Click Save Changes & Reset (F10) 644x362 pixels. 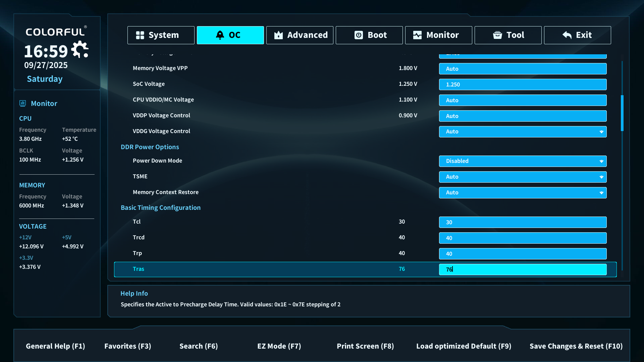(x=576, y=346)
